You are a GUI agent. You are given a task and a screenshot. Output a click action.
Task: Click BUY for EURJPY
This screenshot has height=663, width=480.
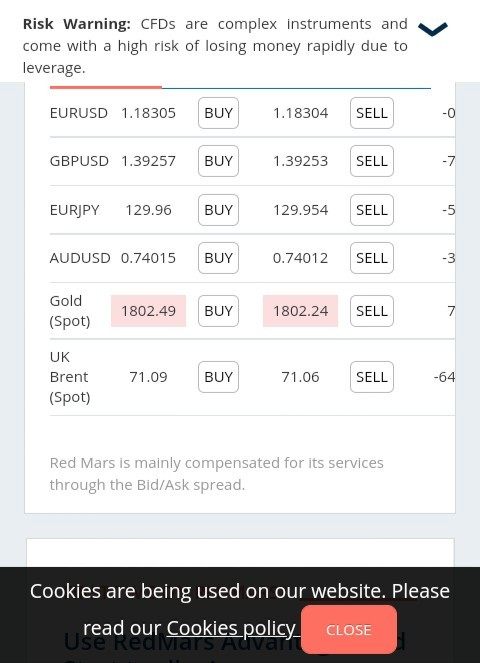point(218,210)
